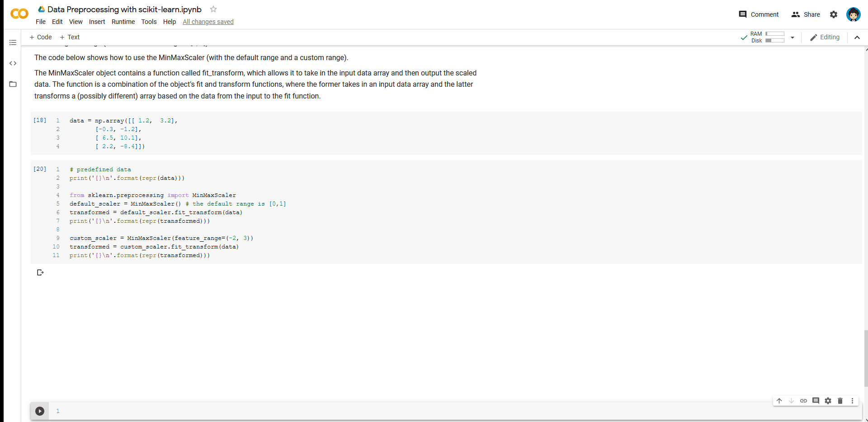
Task: Open the cell's three-dot overflow menu
Action: (x=853, y=401)
